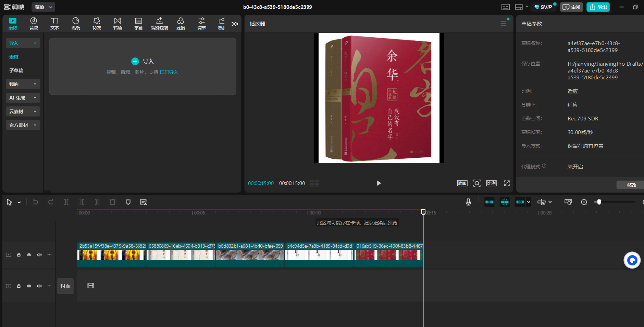Switch to the 转场 transitions tab
This screenshot has height=327, width=644.
117,24
